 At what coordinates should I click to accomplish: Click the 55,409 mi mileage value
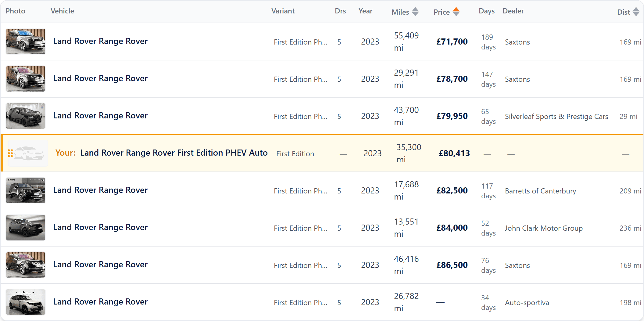[406, 41]
